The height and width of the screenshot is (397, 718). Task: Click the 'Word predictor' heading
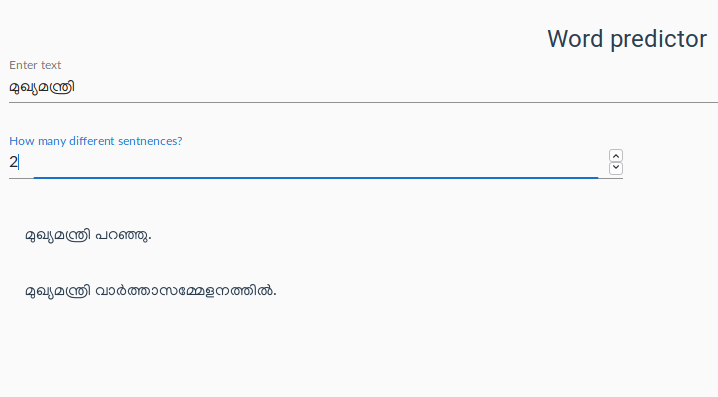627,39
